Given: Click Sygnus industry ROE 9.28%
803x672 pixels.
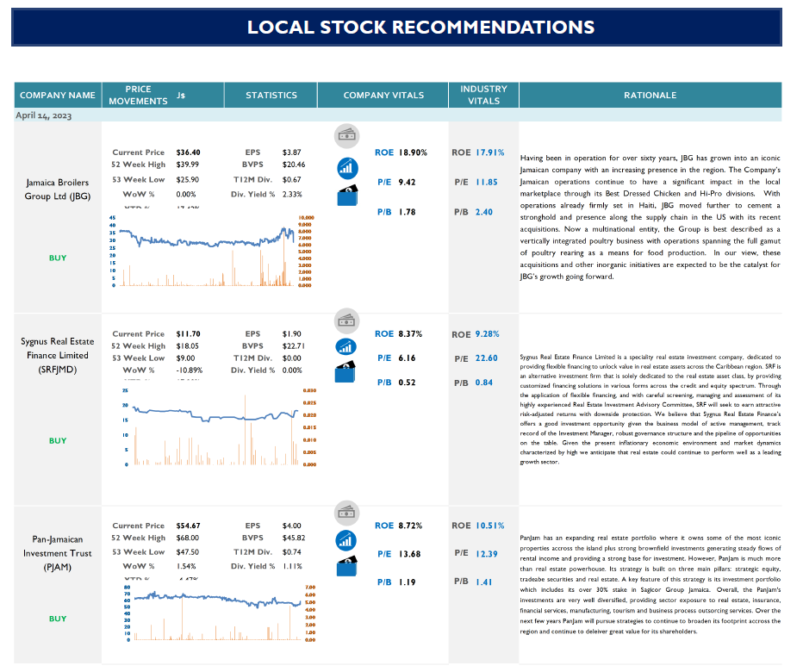Looking at the screenshot, I should pyautogui.click(x=487, y=334).
